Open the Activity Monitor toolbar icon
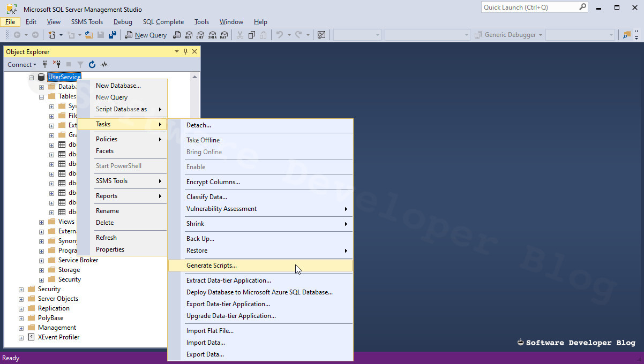644x364 pixels. tap(321, 35)
